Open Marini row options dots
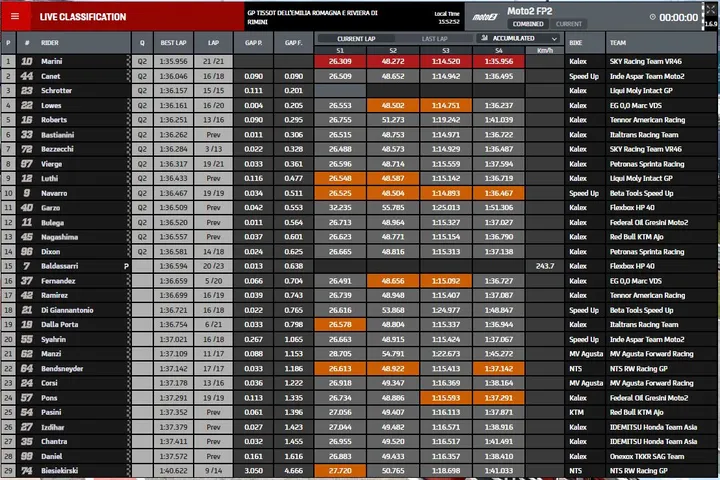 (128, 61)
